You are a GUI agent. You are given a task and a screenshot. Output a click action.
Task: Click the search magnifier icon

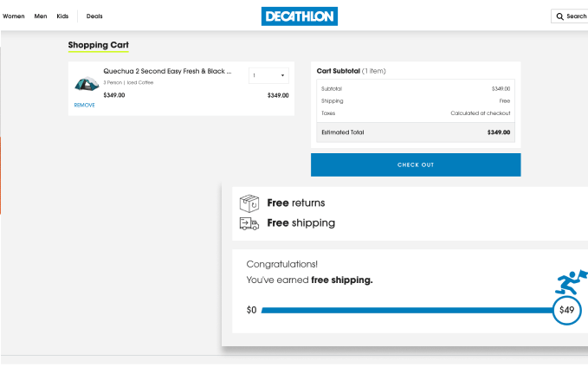(x=559, y=16)
